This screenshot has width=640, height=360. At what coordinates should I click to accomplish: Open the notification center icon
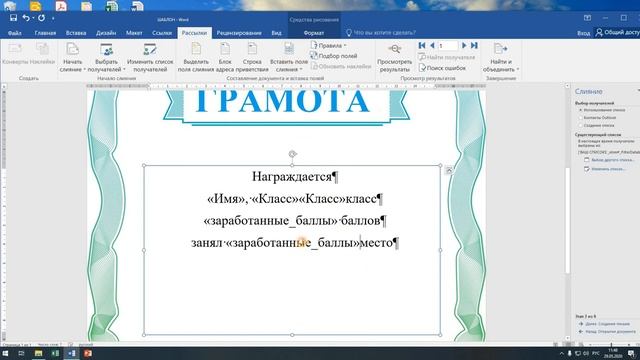[x=631, y=353]
